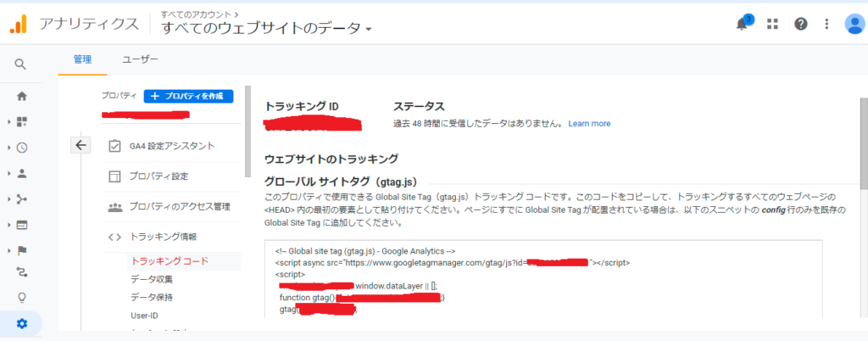
Task: Open the help question mark menu
Action: pos(800,24)
